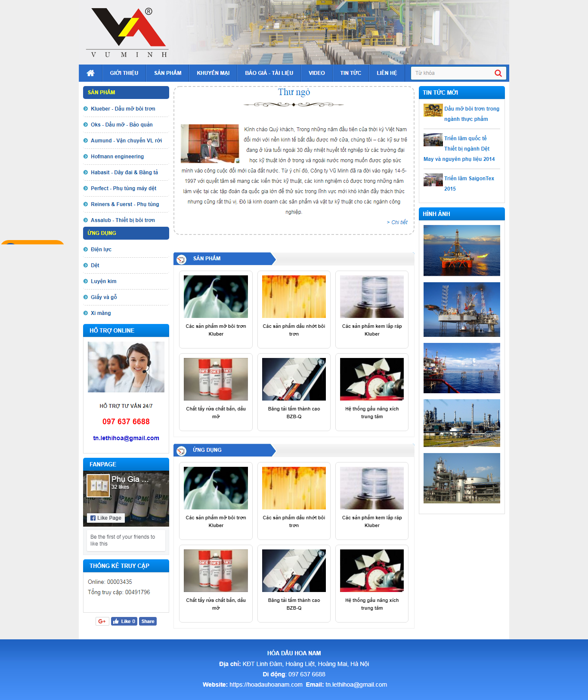Select the Điện lực application
588x700 pixels.
[101, 250]
